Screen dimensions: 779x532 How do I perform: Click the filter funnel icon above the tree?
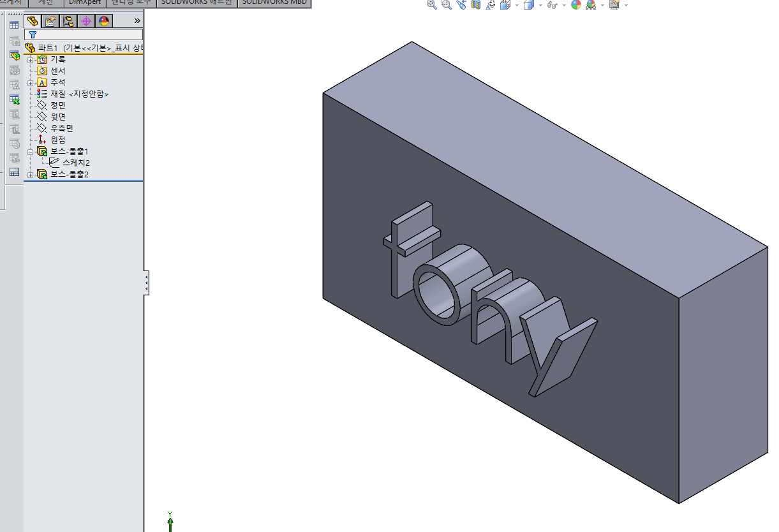[32, 34]
